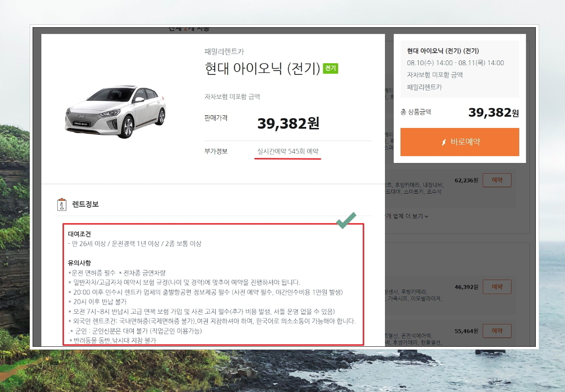Click the 외국인 렌트조건 line
The image size is (565, 392).
coord(212,321)
